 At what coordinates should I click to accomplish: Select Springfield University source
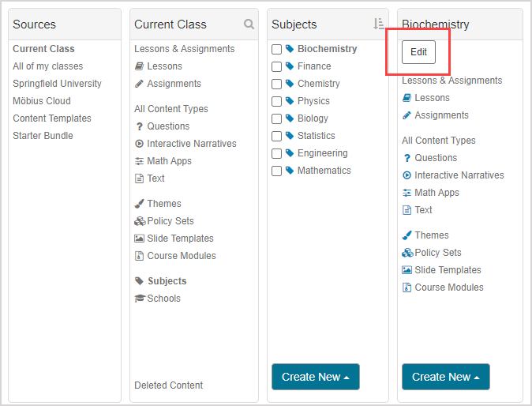pos(57,84)
